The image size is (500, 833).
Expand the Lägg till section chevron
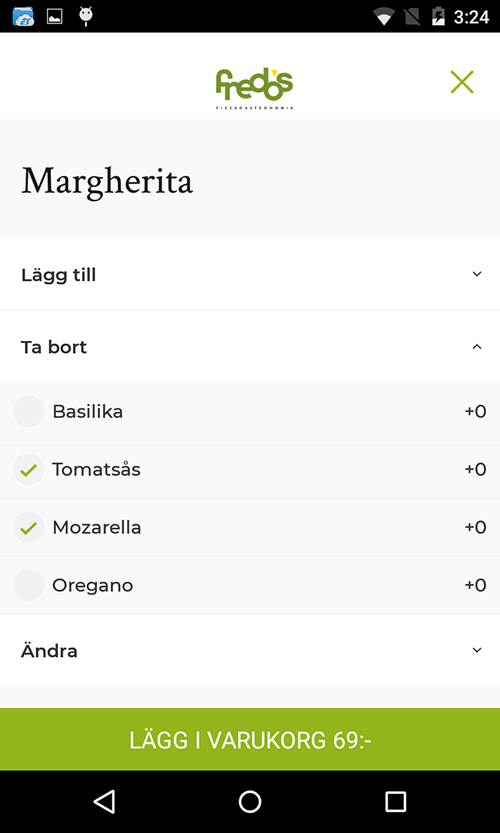click(x=477, y=274)
